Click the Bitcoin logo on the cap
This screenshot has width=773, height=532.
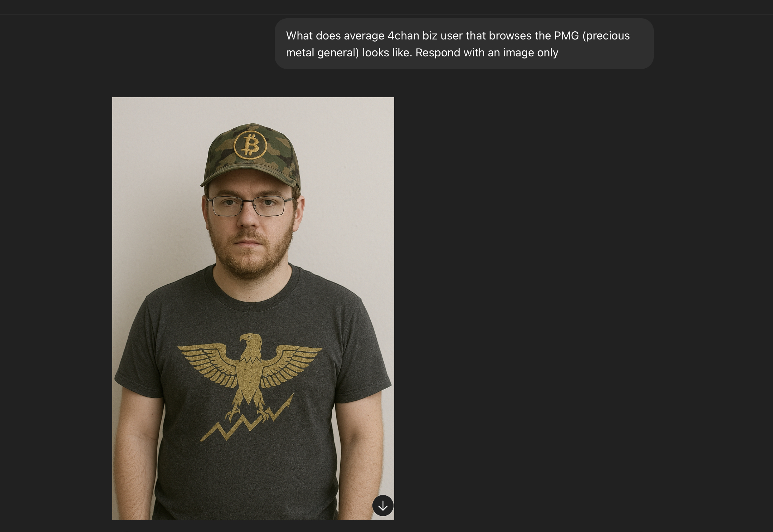(x=251, y=145)
